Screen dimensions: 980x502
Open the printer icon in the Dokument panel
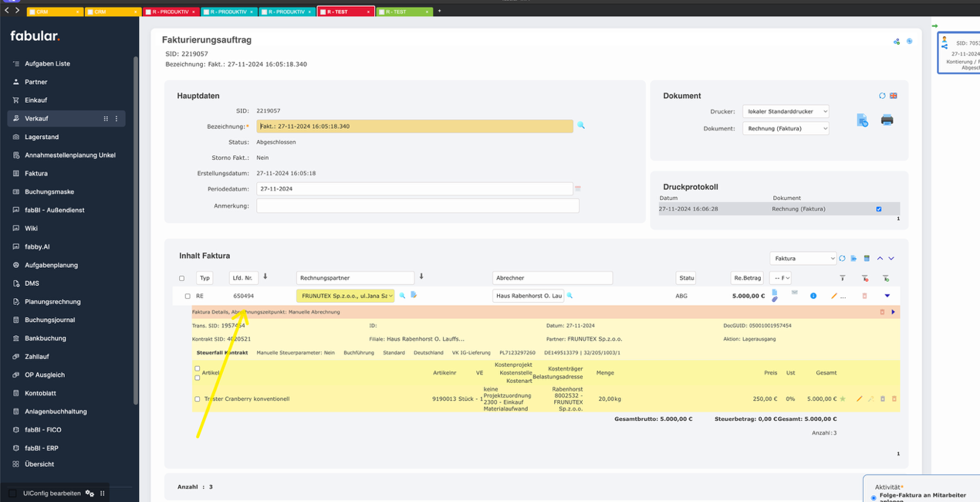[x=886, y=120]
